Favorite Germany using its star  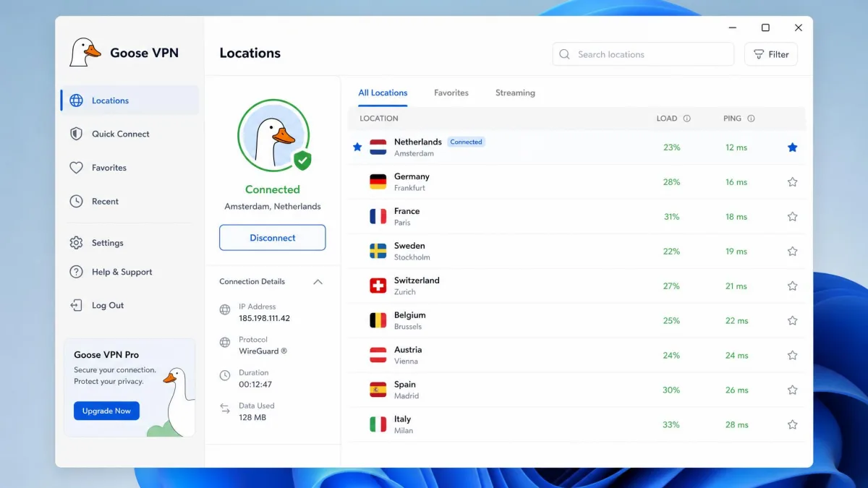click(x=792, y=182)
